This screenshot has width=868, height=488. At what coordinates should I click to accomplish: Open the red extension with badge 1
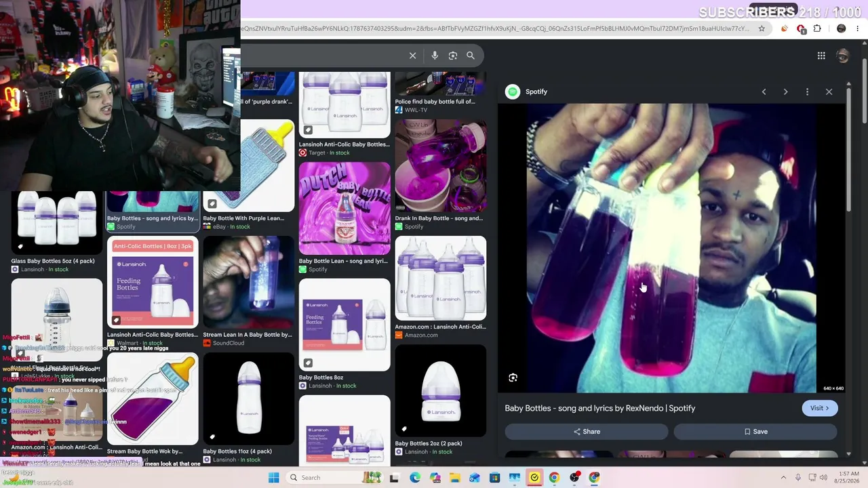(x=801, y=28)
